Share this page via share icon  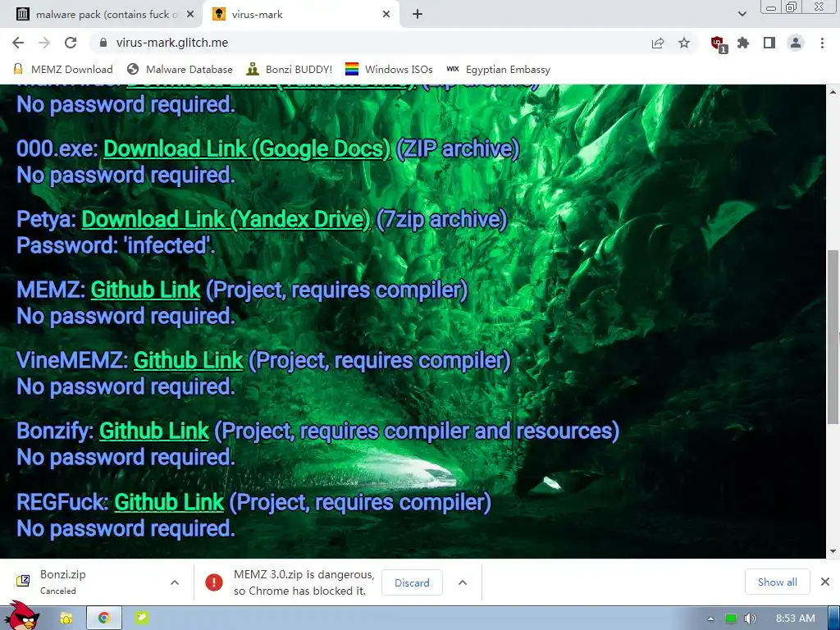pos(658,43)
